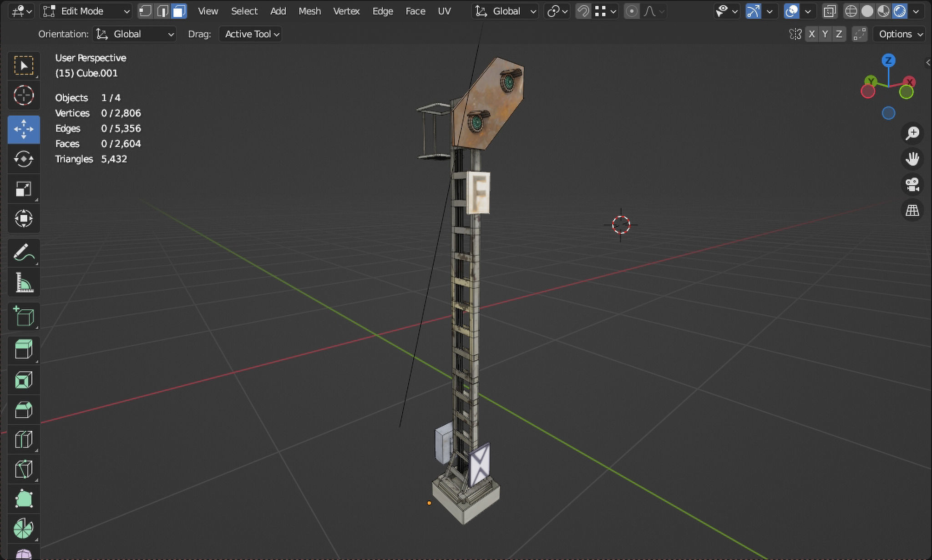Open the Face menu
This screenshot has width=932, height=560.
point(415,11)
